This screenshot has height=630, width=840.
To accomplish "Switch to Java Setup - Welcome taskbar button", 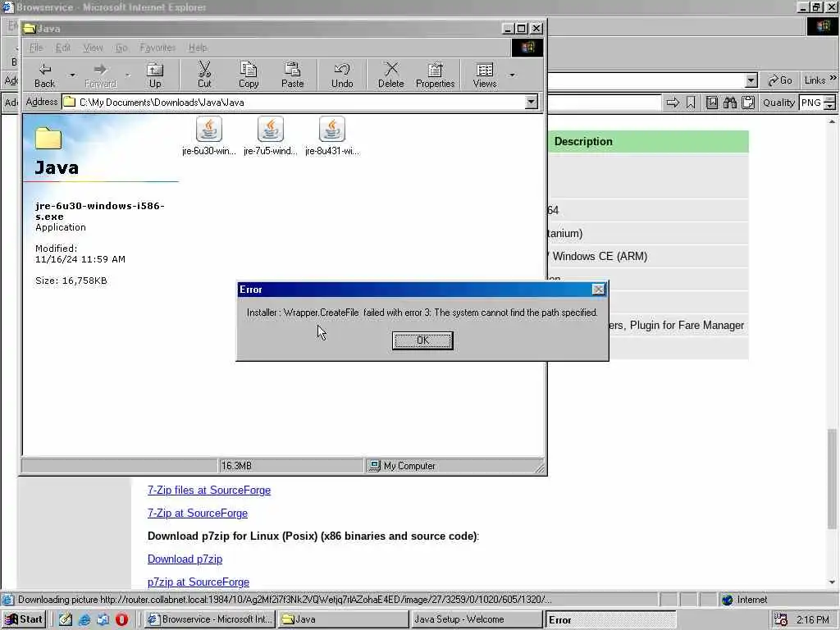I will [x=476, y=619].
